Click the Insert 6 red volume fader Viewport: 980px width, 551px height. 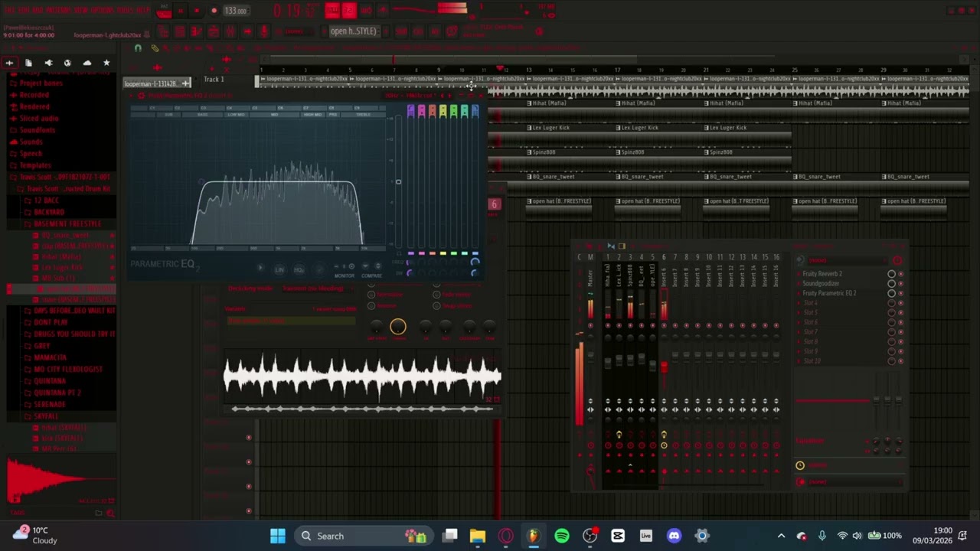[664, 367]
